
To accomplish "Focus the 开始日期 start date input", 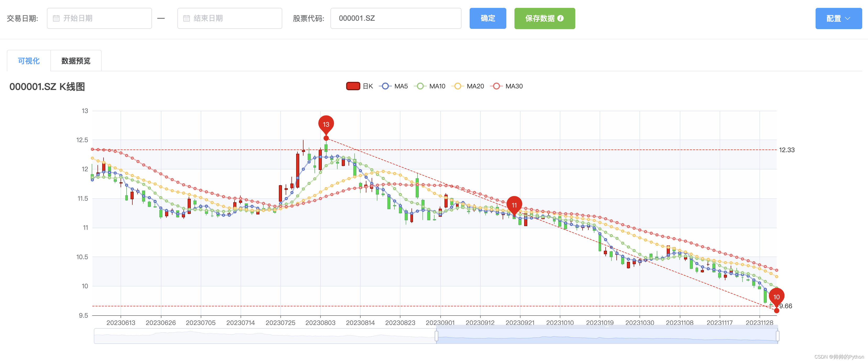I will click(99, 18).
